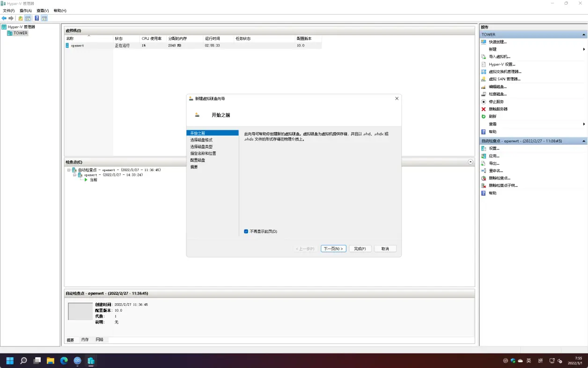Click the 重命名 rename icon
Image resolution: width=588 pixels, height=368 pixels.
click(x=484, y=171)
